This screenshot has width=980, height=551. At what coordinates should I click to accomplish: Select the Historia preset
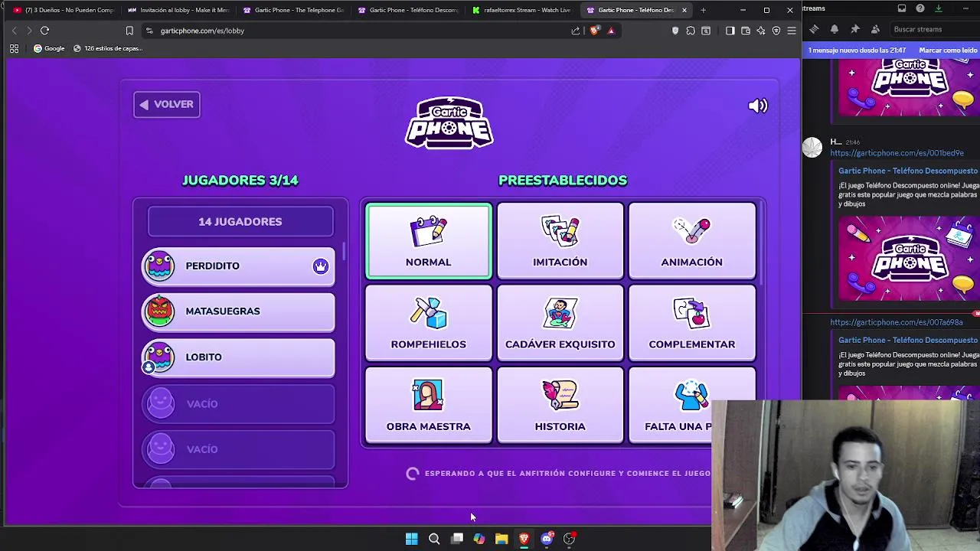560,406
